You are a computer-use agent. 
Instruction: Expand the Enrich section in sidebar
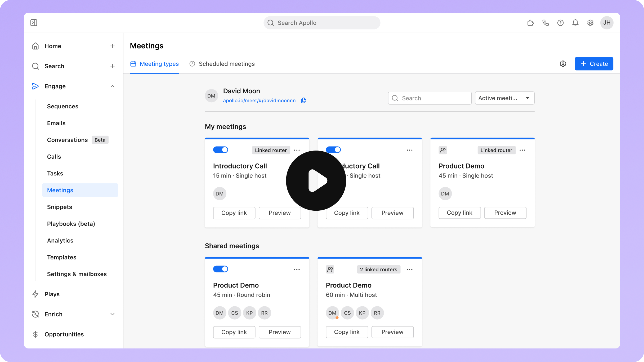113,314
